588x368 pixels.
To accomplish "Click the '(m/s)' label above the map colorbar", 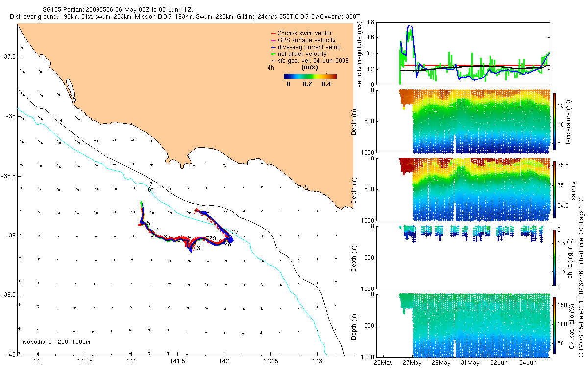I will click(310, 67).
